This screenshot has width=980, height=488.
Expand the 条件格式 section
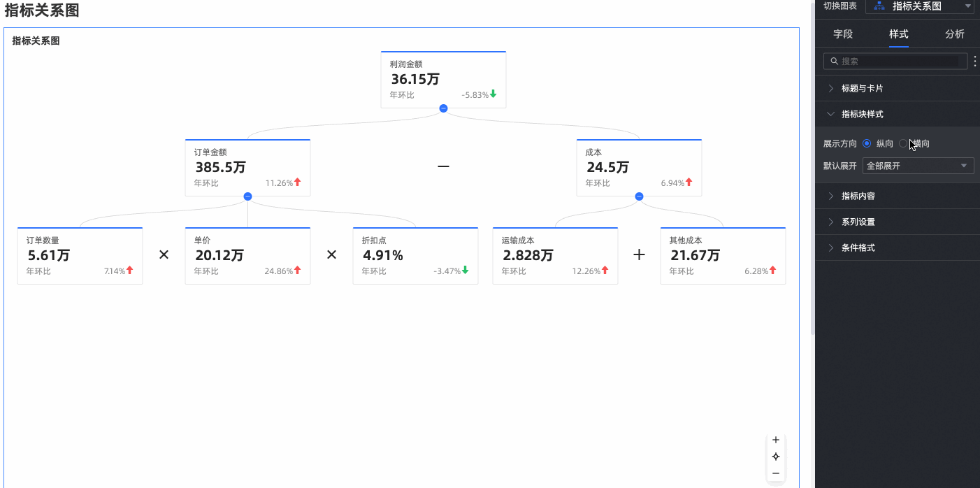coord(858,247)
